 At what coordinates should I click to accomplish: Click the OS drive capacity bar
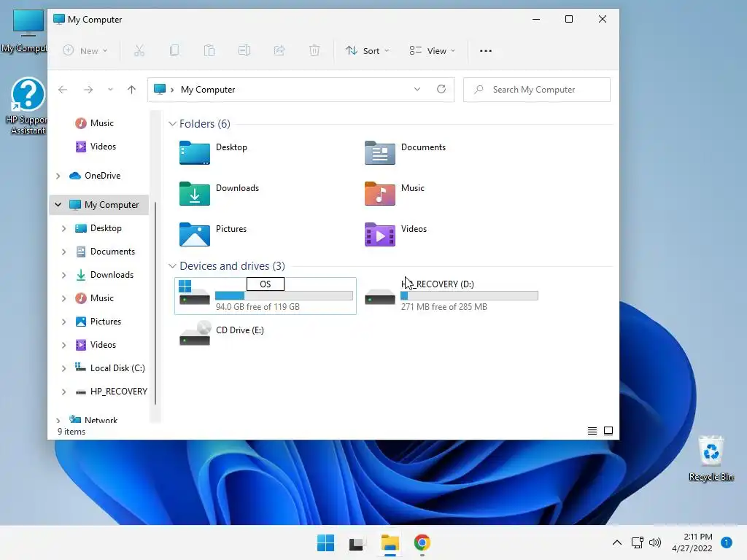[x=284, y=296]
